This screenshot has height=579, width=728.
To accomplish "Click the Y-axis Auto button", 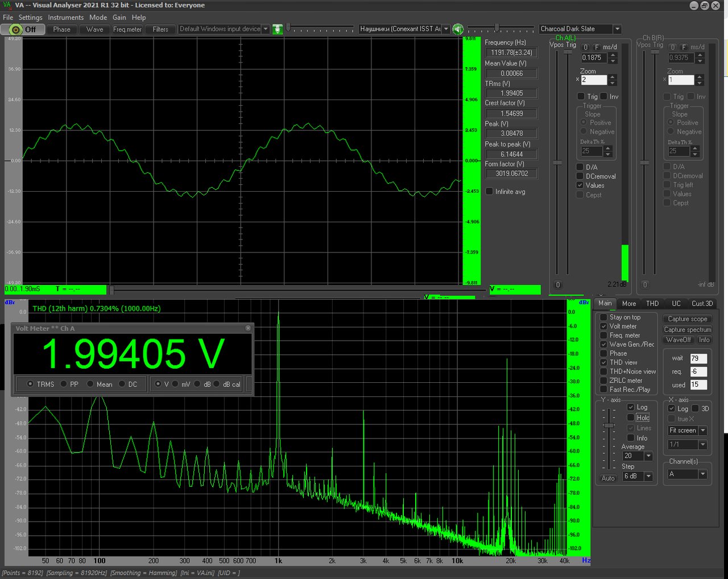I will pyautogui.click(x=608, y=478).
